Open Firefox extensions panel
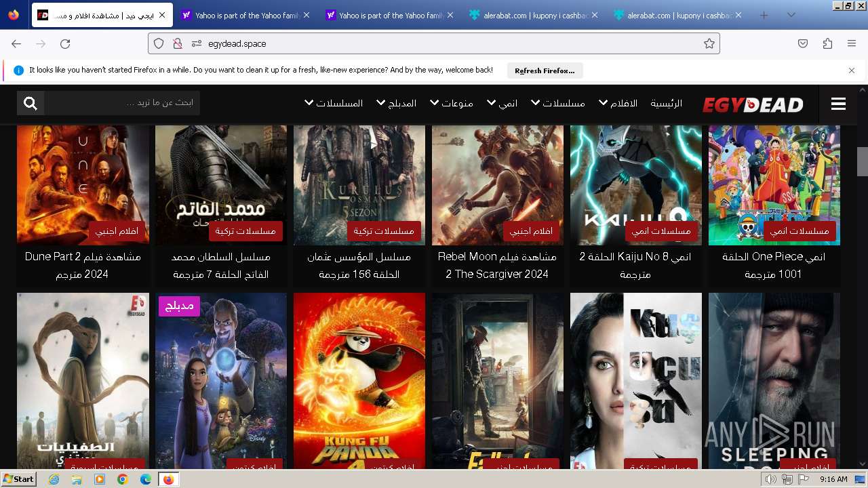The image size is (868, 488). point(827,43)
